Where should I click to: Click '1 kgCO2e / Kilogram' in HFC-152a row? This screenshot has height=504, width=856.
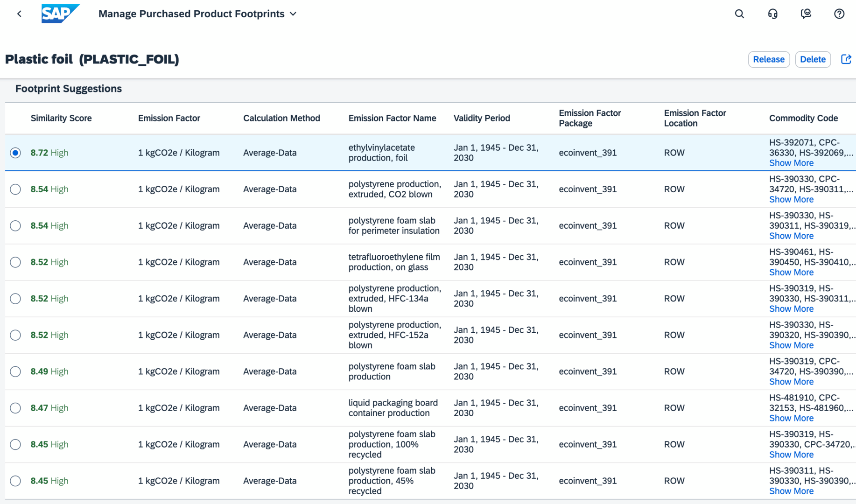pyautogui.click(x=179, y=335)
